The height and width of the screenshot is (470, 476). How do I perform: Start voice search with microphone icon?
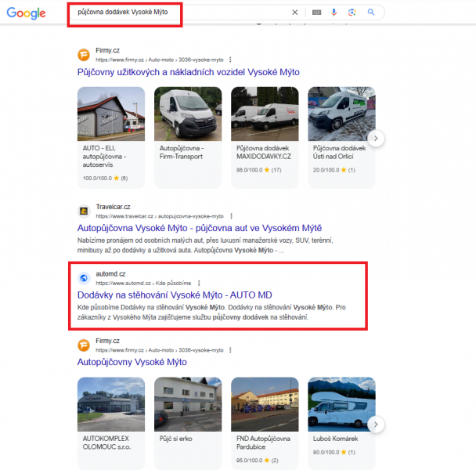tap(334, 13)
